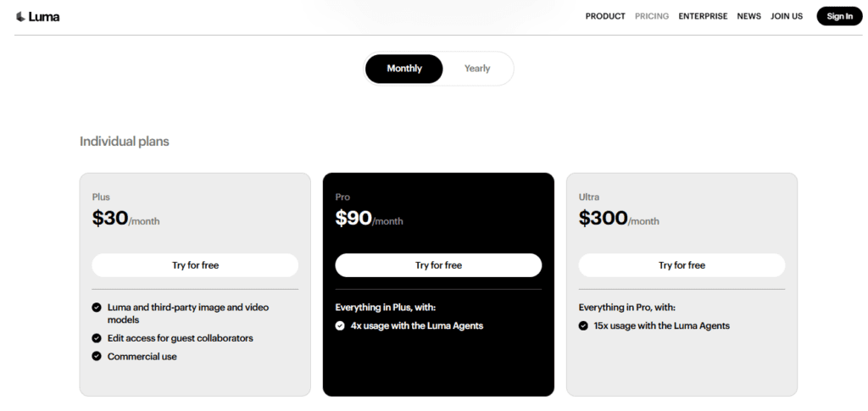Click checkmark icon next to 15x usage

583,325
